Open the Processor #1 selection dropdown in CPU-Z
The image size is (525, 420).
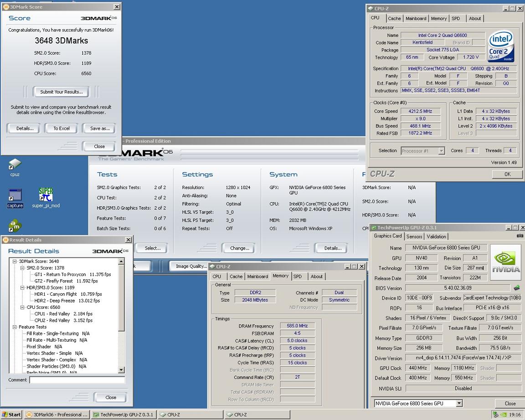441,151
